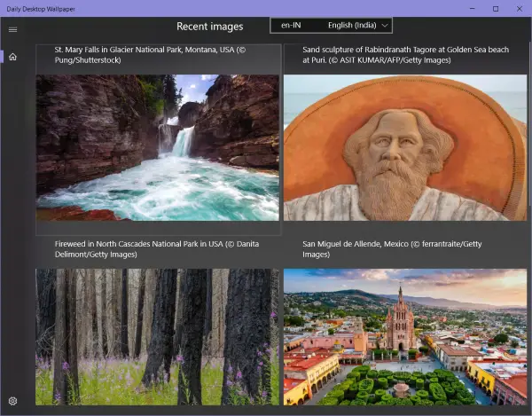This screenshot has width=532, height=416.
Task: Open the San Miguel de Allende image
Action: coord(405,337)
